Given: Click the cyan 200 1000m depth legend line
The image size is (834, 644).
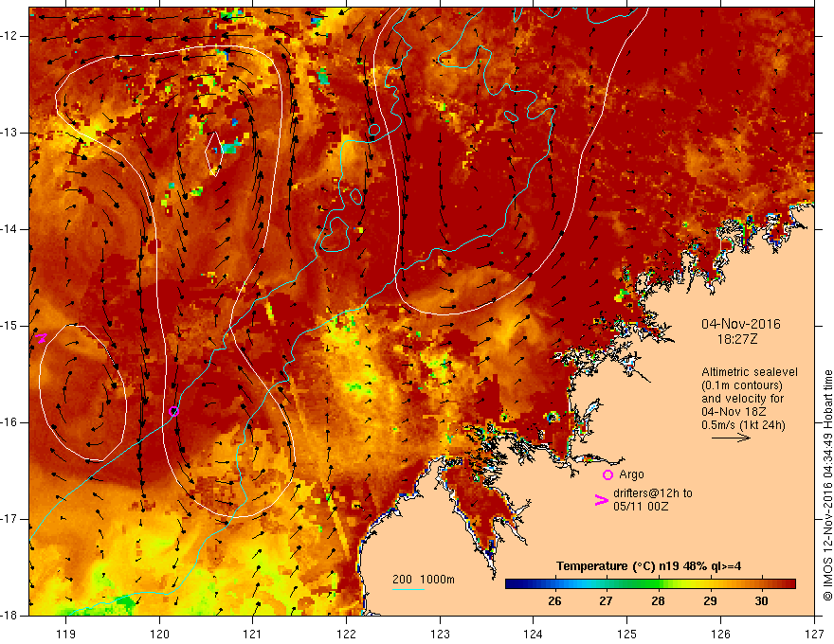Looking at the screenshot, I should (x=408, y=589).
